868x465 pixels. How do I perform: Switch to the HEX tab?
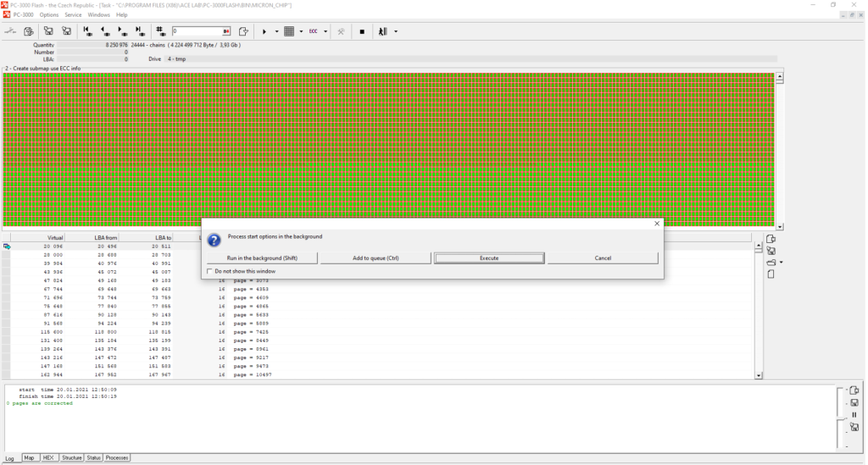point(49,457)
